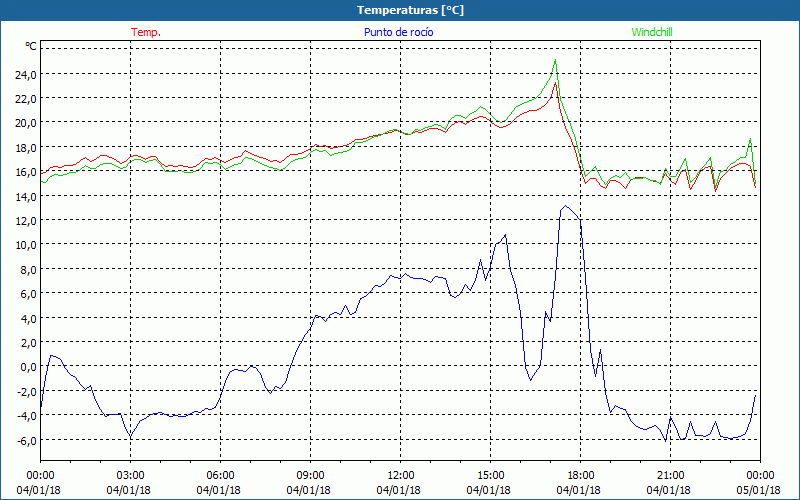Click the 20,0 y-axis value
Screen dimensions: 800x500
(26, 123)
